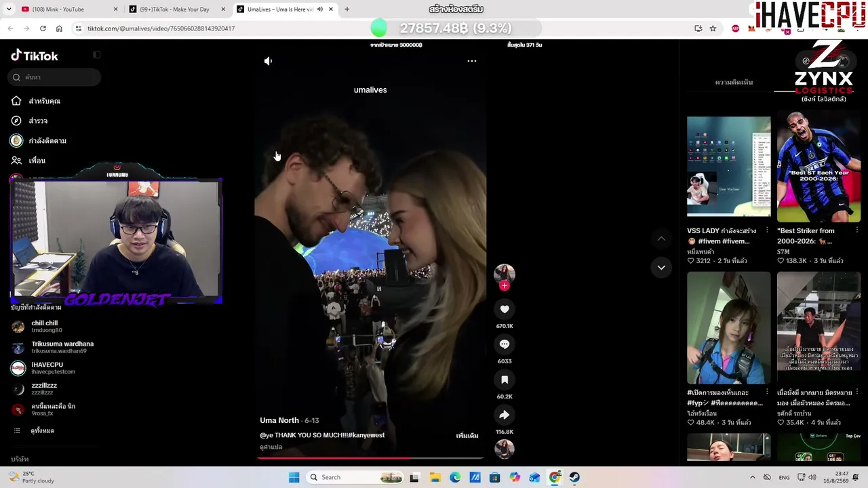Switch to the TikTok - Make Your Day tab
This screenshot has width=868, height=488.
(176, 9)
